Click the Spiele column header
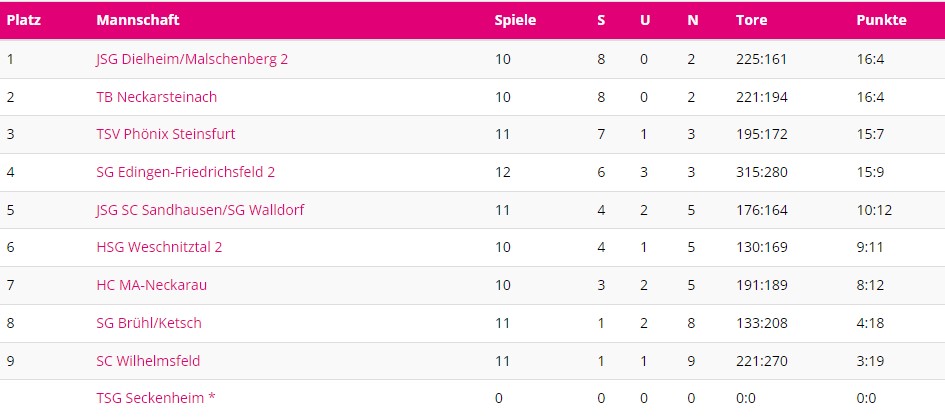The width and height of the screenshot is (945, 419). (x=515, y=20)
